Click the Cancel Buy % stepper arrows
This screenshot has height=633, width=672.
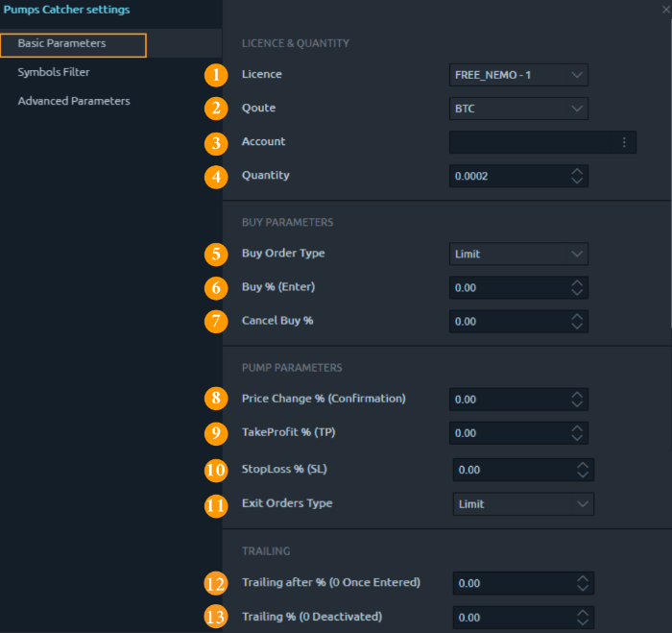(576, 321)
